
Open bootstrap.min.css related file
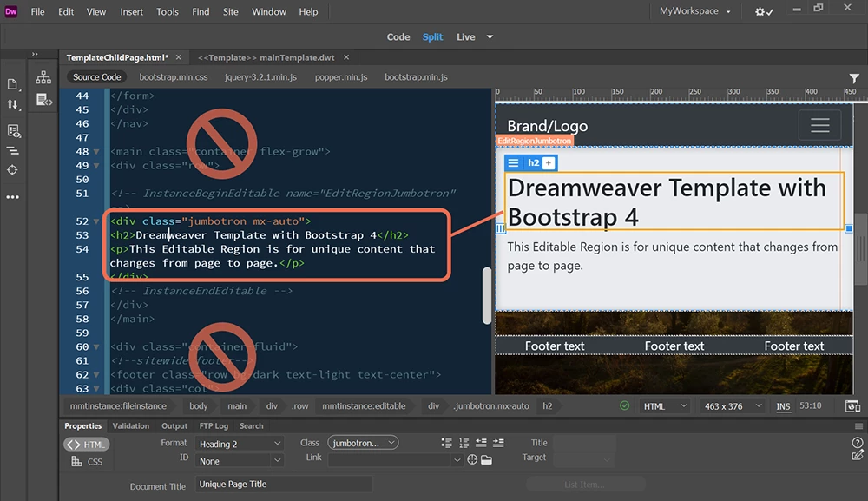[x=174, y=77]
